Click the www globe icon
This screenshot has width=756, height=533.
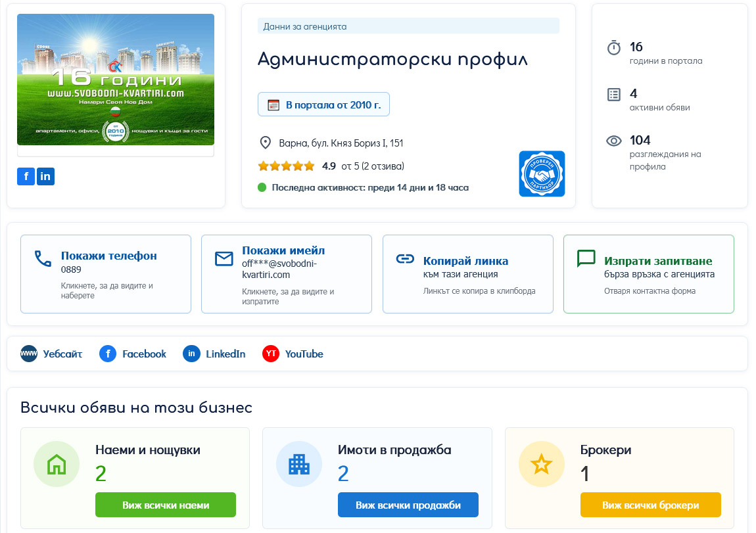coord(28,354)
